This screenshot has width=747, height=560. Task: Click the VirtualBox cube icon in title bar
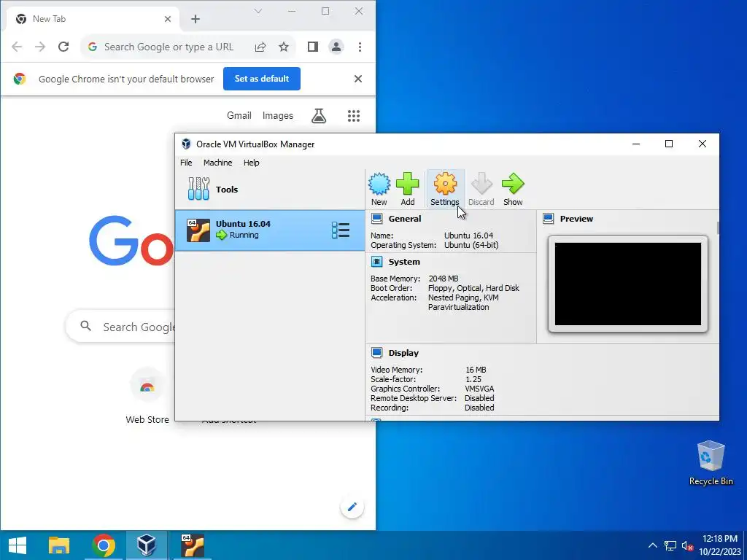click(186, 144)
